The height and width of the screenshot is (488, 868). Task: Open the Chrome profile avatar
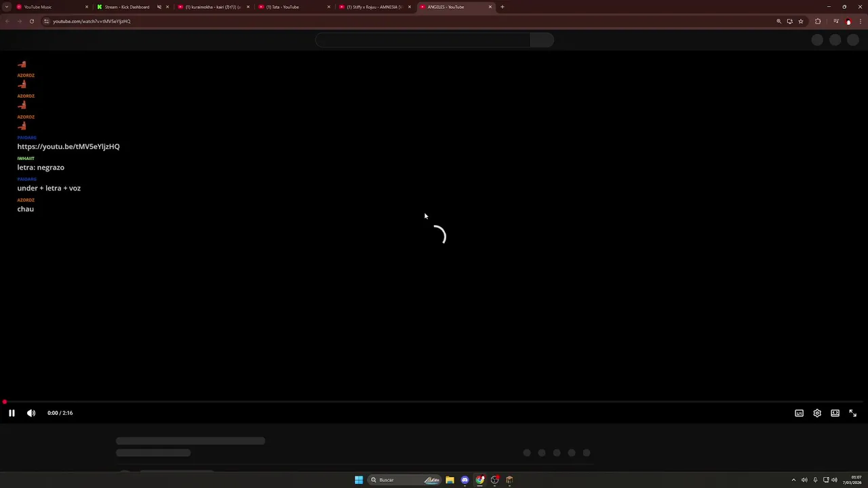tap(848, 21)
